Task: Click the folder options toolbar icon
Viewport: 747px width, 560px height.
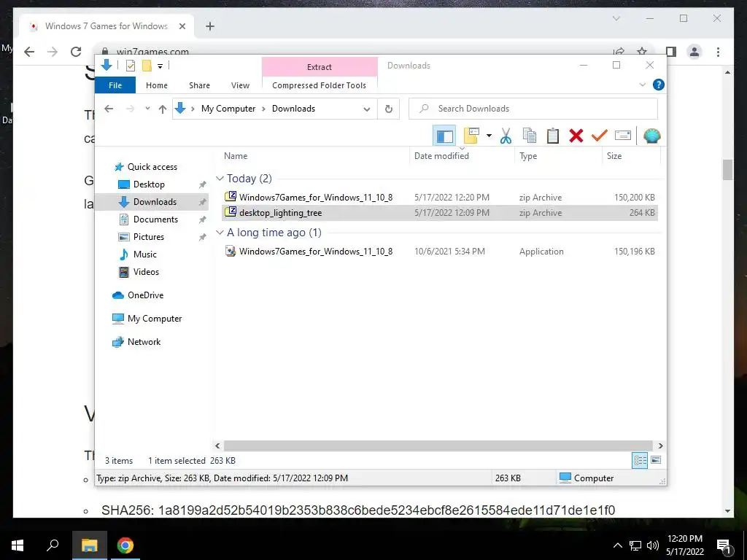Action: pos(471,136)
